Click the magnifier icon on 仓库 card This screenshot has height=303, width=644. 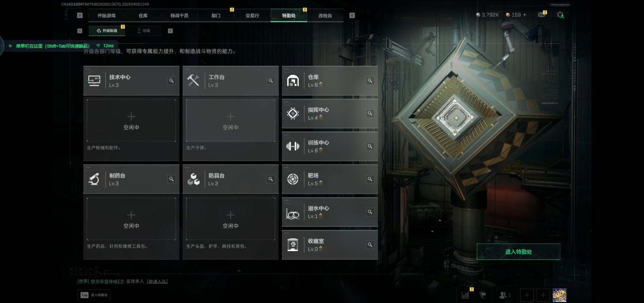(x=370, y=81)
